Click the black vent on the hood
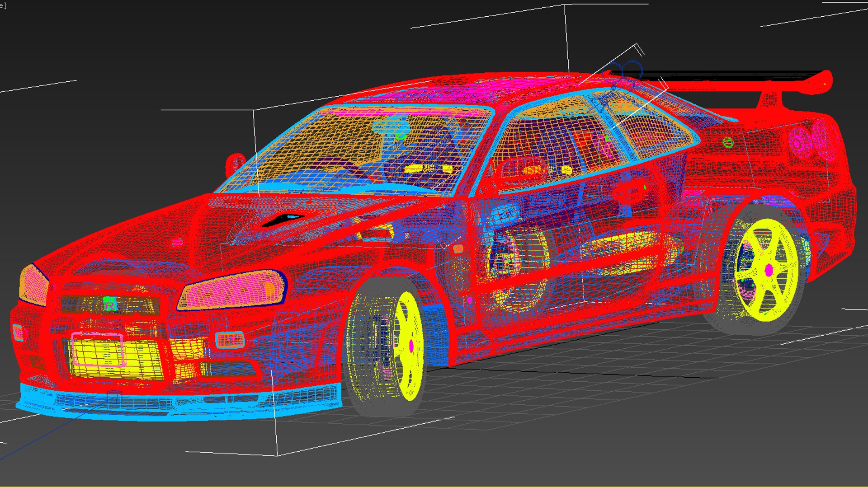Viewport: 868px width, 487px height. coord(282,220)
